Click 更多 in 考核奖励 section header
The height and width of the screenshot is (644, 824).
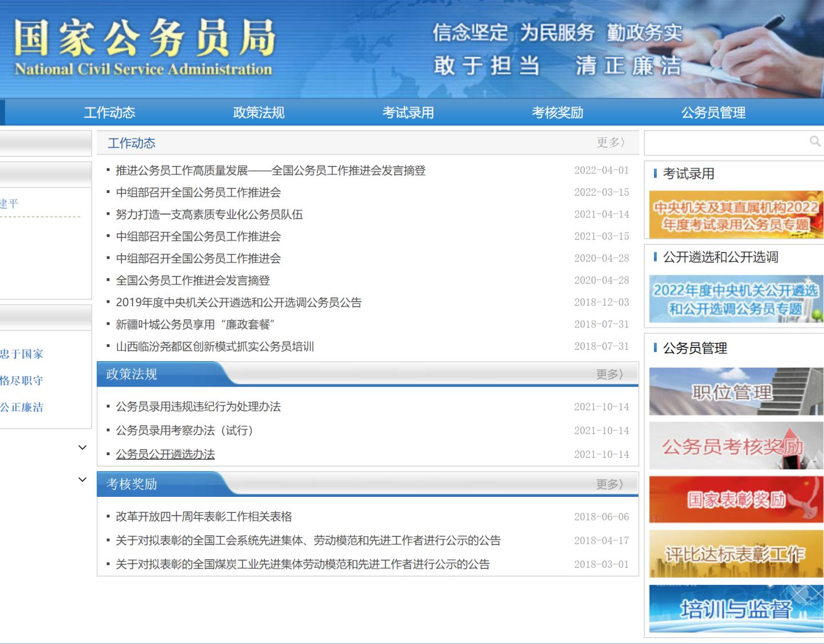tap(610, 484)
